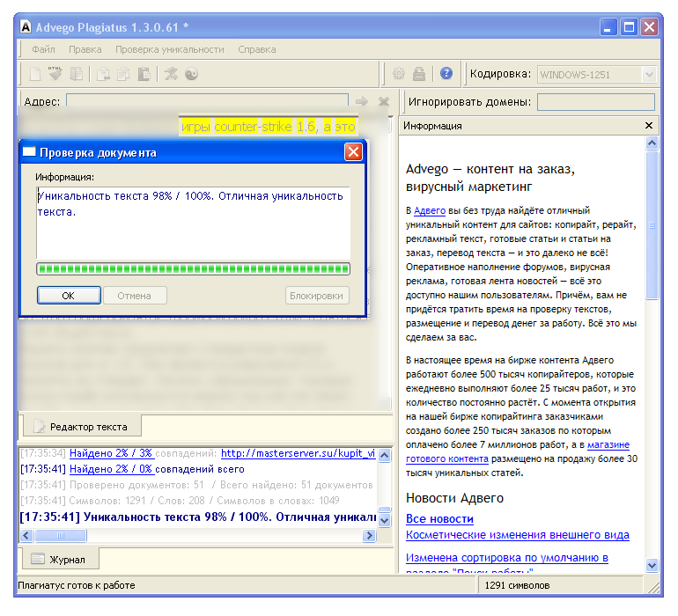
Task: Start deep check via yin-yang icon
Action: pyautogui.click(x=191, y=74)
